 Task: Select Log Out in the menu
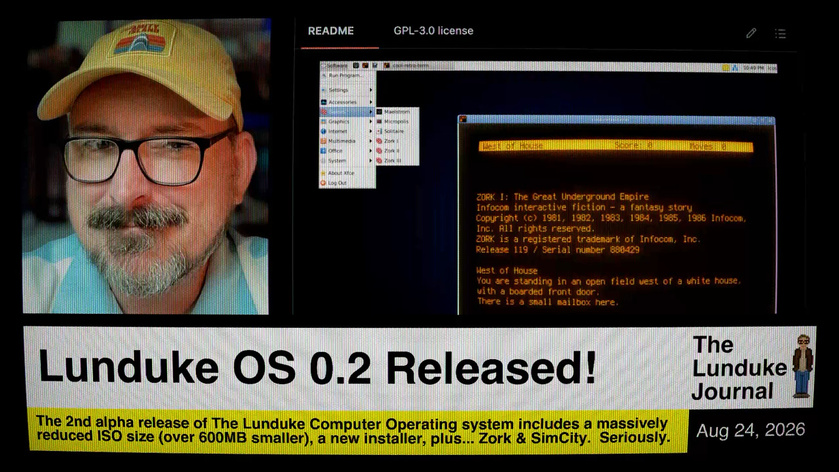coord(347,183)
